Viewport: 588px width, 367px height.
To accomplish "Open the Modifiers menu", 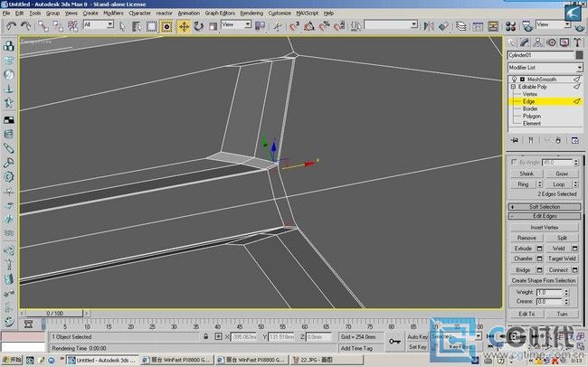I will pyautogui.click(x=113, y=14).
